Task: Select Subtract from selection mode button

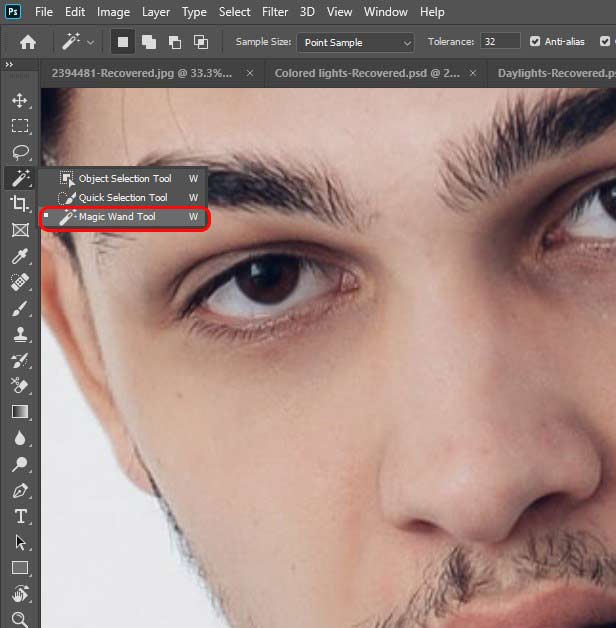Action: pyautogui.click(x=175, y=42)
